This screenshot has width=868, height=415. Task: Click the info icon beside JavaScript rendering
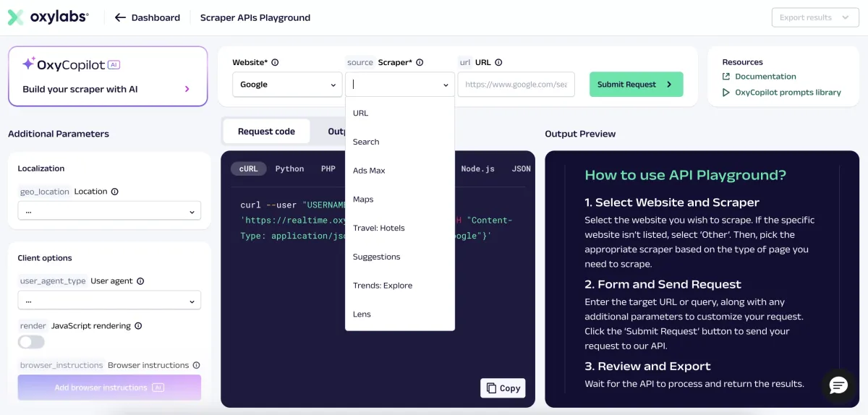click(138, 326)
